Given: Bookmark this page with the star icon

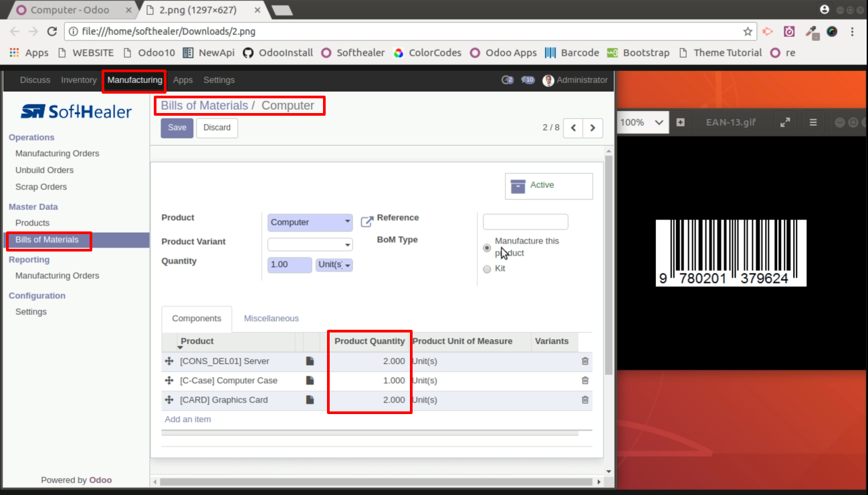Looking at the screenshot, I should coord(748,31).
